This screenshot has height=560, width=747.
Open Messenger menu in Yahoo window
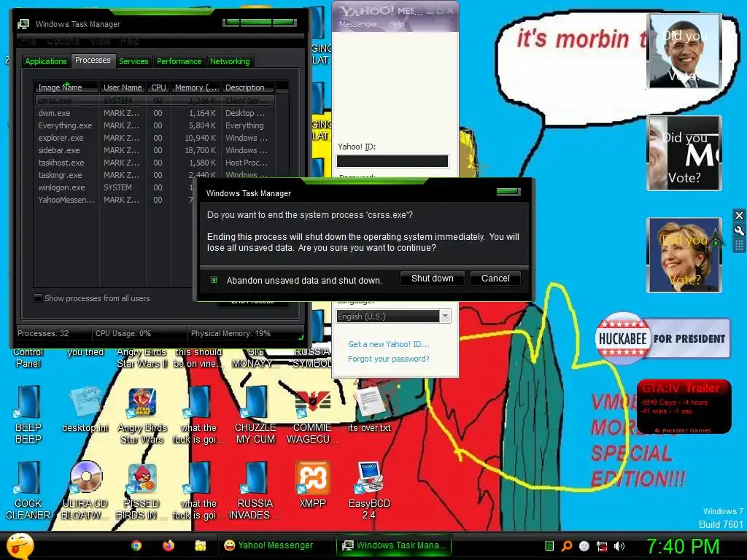click(x=357, y=24)
